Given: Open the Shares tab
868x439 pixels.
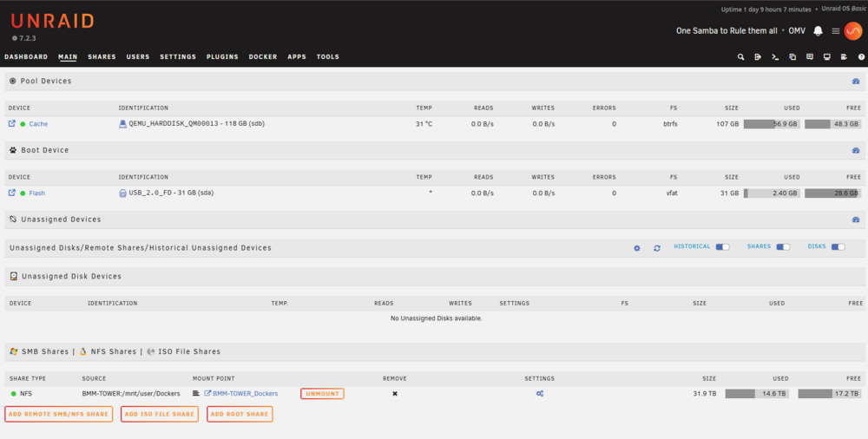Looking at the screenshot, I should [102, 57].
